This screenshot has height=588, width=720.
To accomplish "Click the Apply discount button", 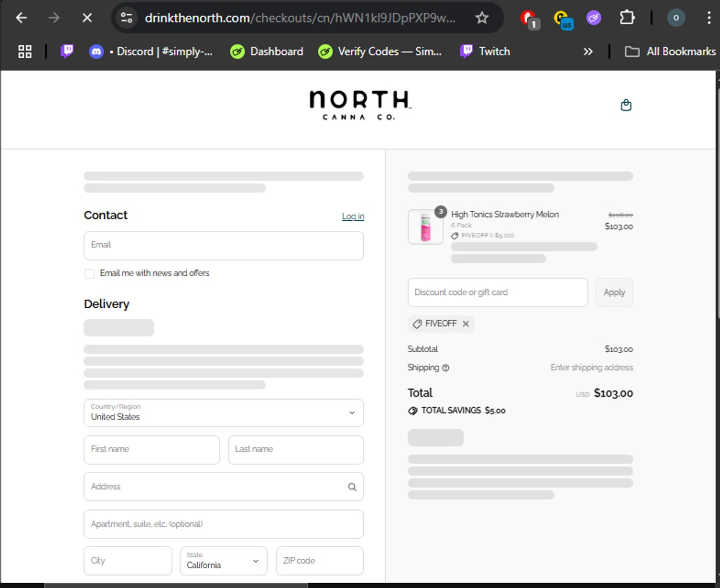I will click(614, 292).
